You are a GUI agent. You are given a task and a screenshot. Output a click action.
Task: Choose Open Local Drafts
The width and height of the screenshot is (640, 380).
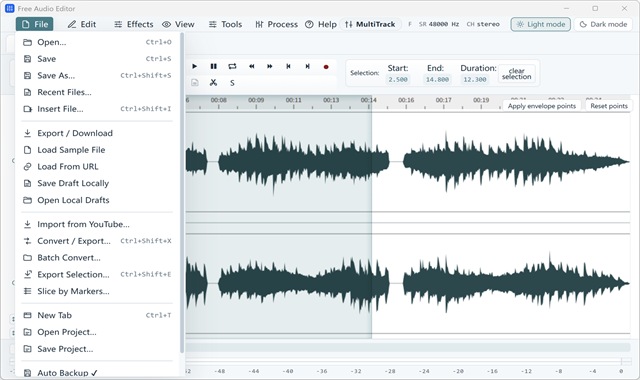tap(97, 200)
